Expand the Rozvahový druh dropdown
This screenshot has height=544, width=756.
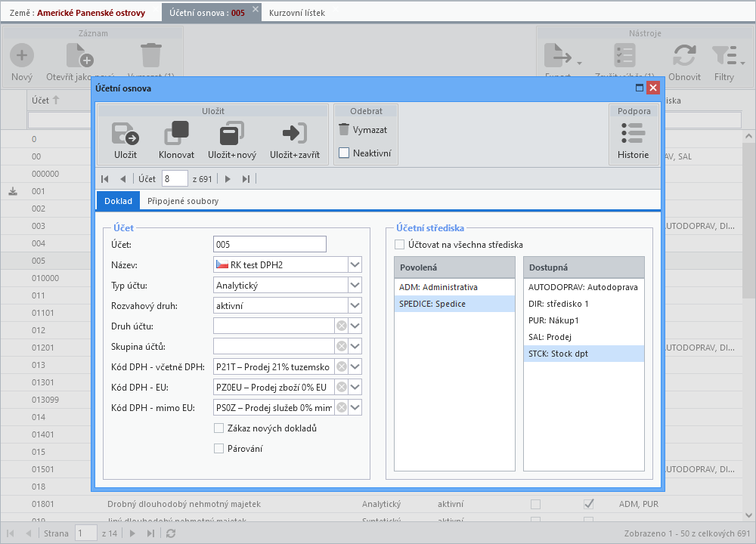point(355,305)
